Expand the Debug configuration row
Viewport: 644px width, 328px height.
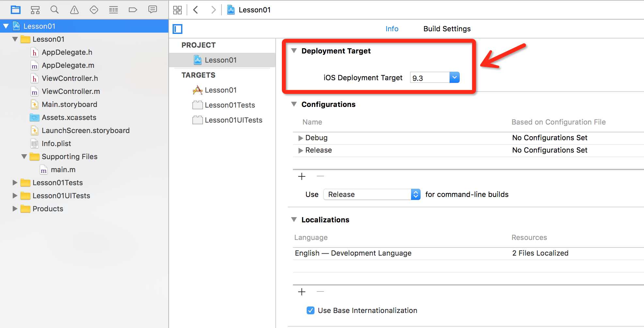300,138
